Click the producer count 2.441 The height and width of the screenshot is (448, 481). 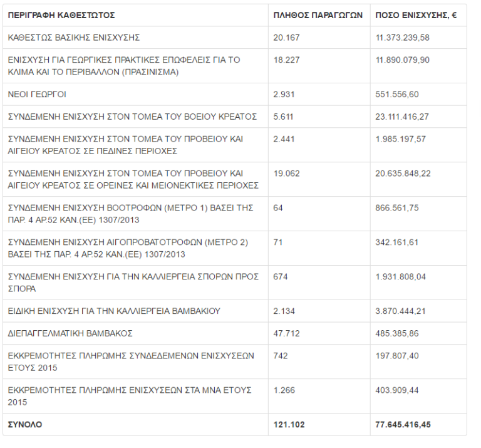click(284, 139)
